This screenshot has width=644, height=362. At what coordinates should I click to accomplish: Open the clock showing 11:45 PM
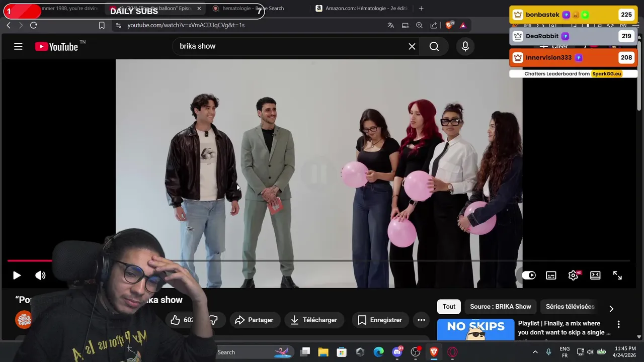625,352
